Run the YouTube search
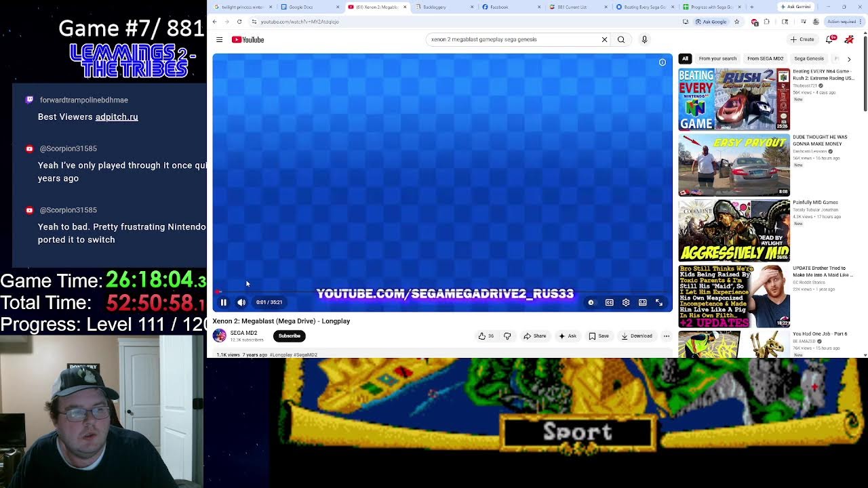Image resolution: width=868 pixels, height=488 pixels. [621, 39]
